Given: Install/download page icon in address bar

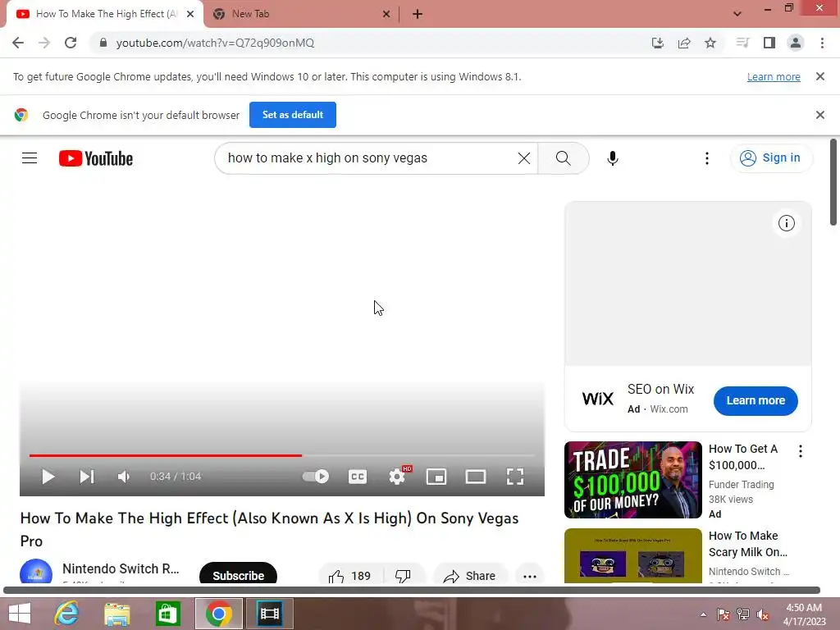Looking at the screenshot, I should tap(657, 43).
